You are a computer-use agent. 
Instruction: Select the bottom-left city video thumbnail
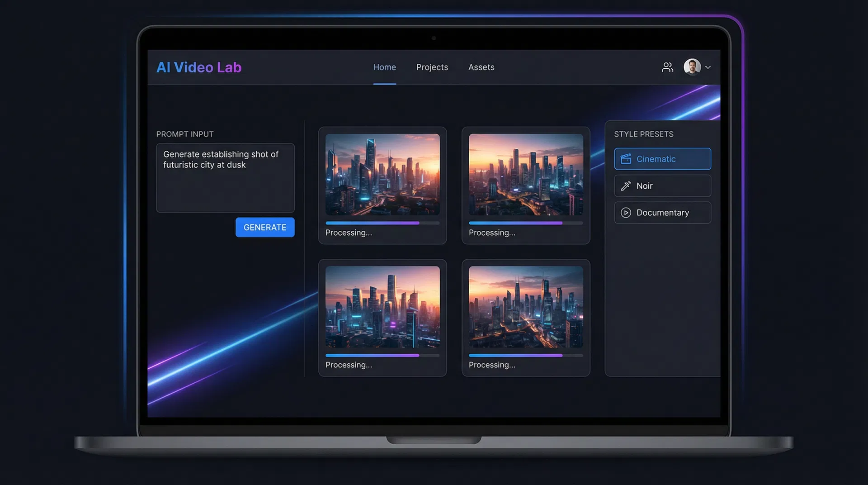click(x=382, y=307)
